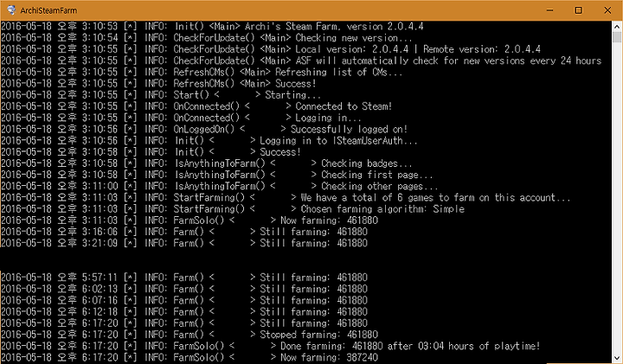Click the "Now farming: 461880" line
Screen dimensions: 623x364
189,221
